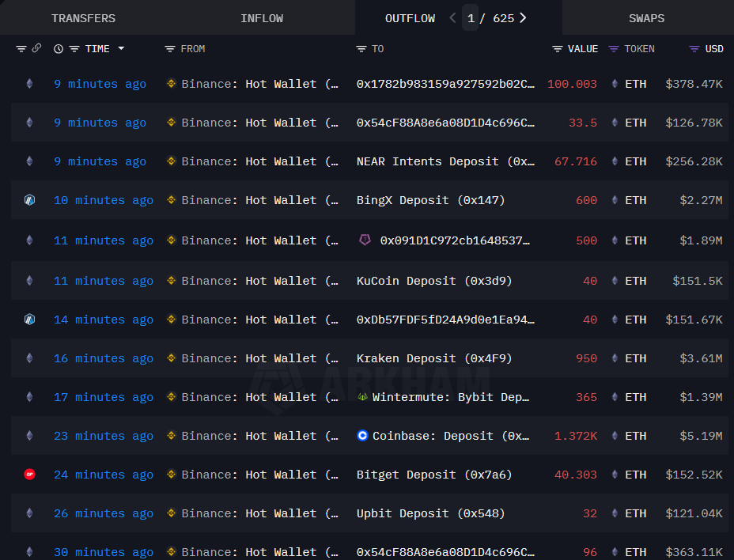Filter by the USD column
The height and width of the screenshot is (560, 734).
[x=694, y=49]
